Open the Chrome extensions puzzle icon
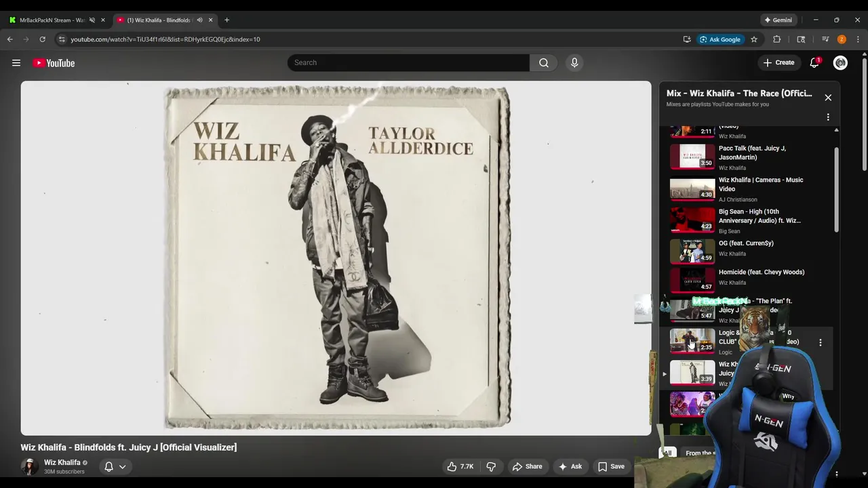The image size is (868, 488). [777, 39]
